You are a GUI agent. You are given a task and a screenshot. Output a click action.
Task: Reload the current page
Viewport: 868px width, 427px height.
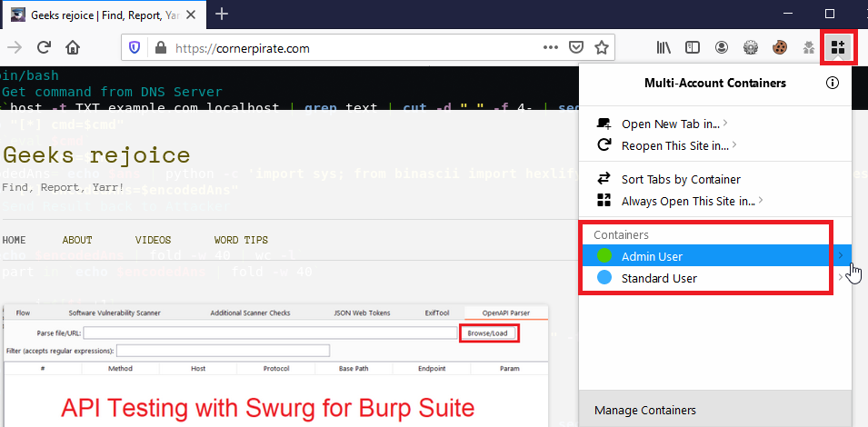pyautogui.click(x=43, y=47)
